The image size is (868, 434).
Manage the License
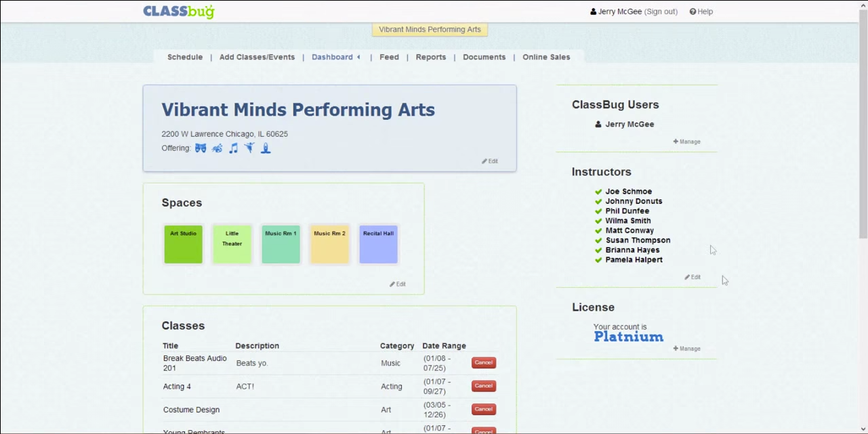[687, 349]
